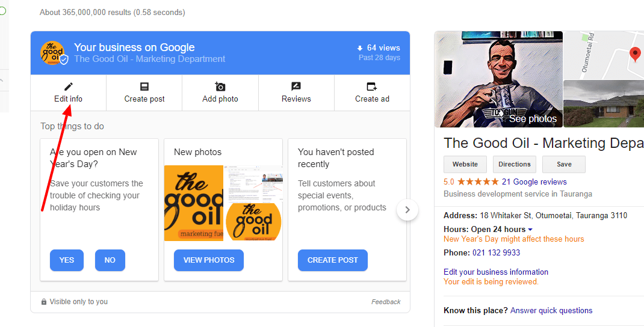Click The Good Oil logo in header
Screen dimensions: 644x327
point(53,53)
